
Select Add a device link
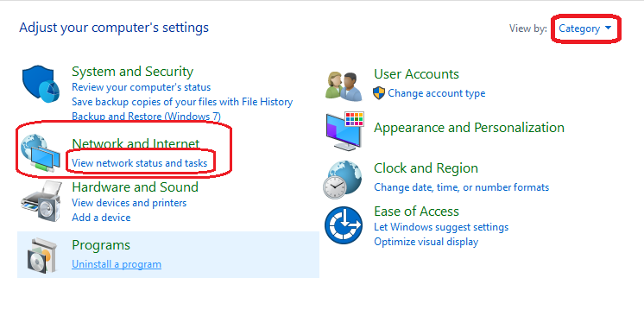(101, 218)
